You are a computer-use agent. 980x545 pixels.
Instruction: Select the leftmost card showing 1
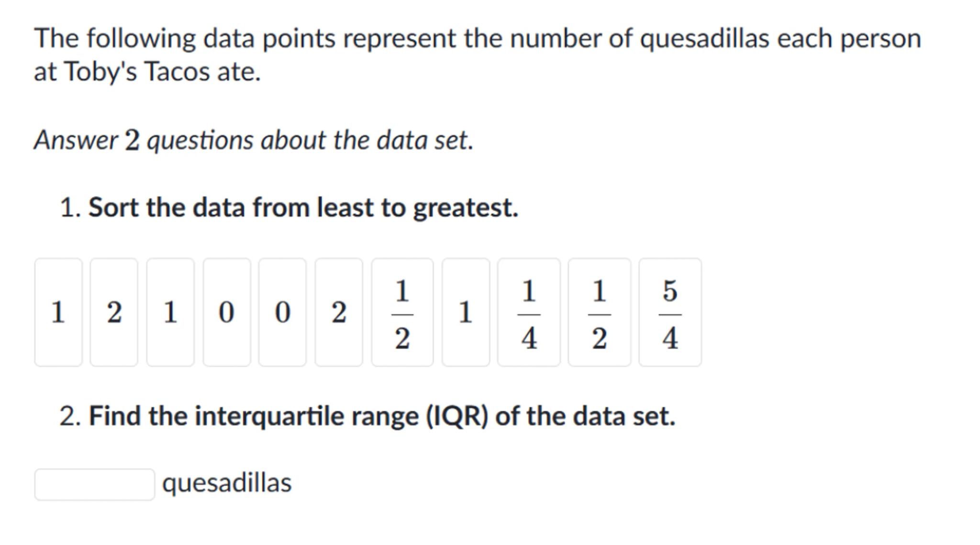click(x=58, y=312)
